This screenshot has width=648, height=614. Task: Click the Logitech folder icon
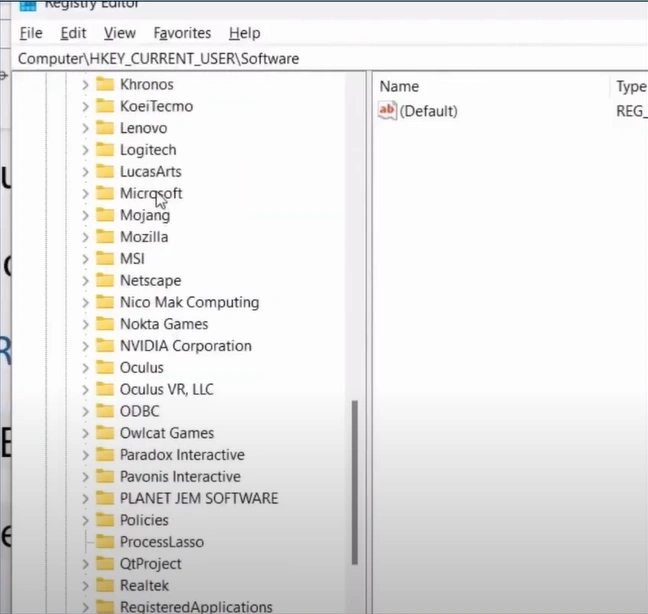tap(105, 149)
